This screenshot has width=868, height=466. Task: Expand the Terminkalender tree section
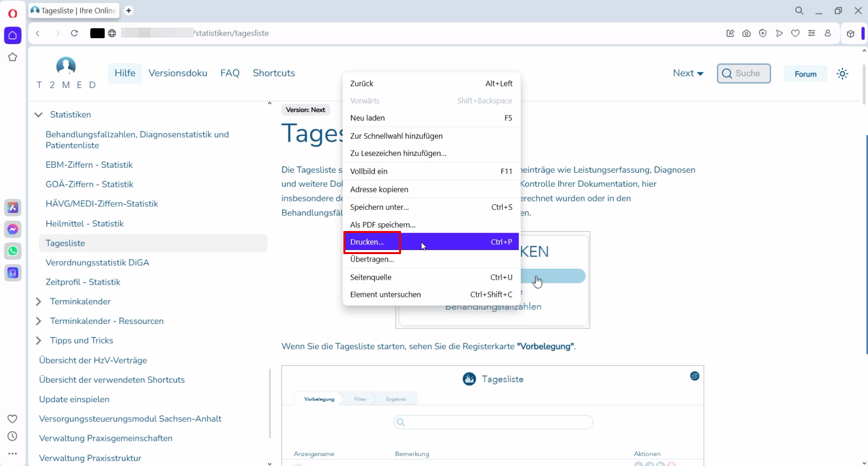tap(38, 302)
